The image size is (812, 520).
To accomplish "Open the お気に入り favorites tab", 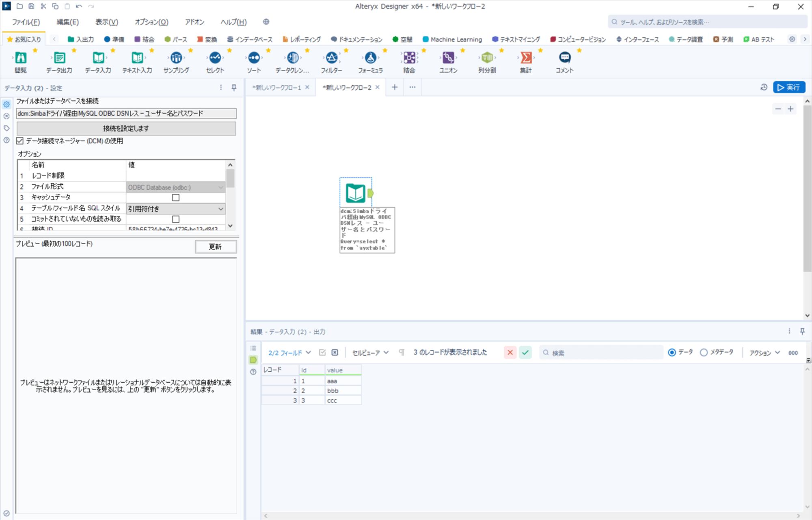I will (24, 39).
